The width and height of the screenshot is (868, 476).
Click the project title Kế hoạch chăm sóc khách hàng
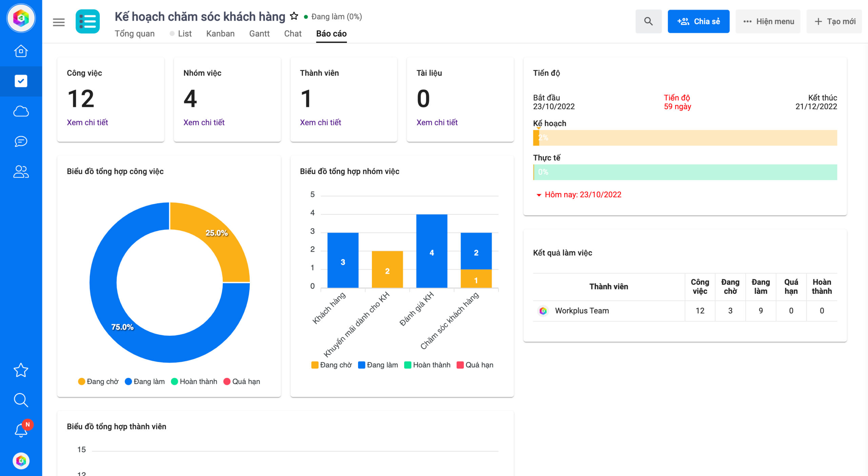(x=200, y=16)
